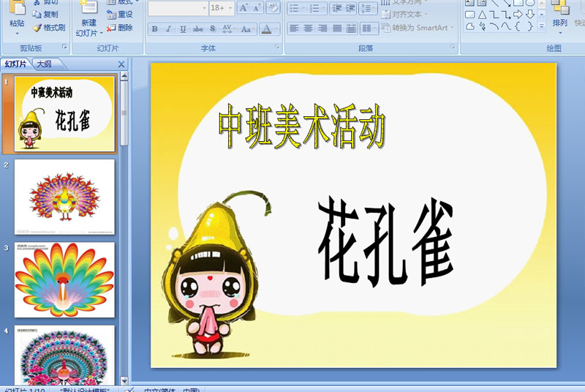The image size is (585, 392).
Task: Open the font color dropdown arrow
Action: pos(276,29)
